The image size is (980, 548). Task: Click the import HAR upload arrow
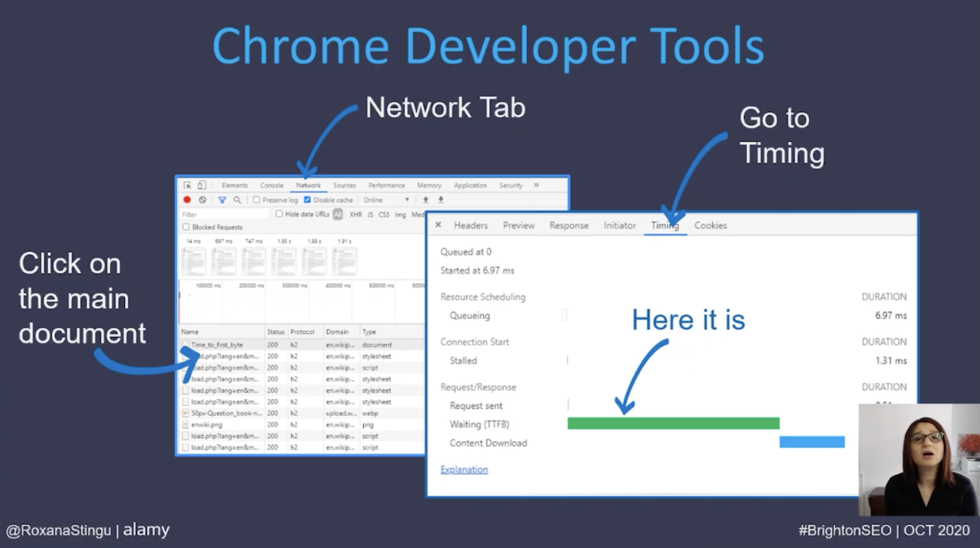[x=426, y=200]
